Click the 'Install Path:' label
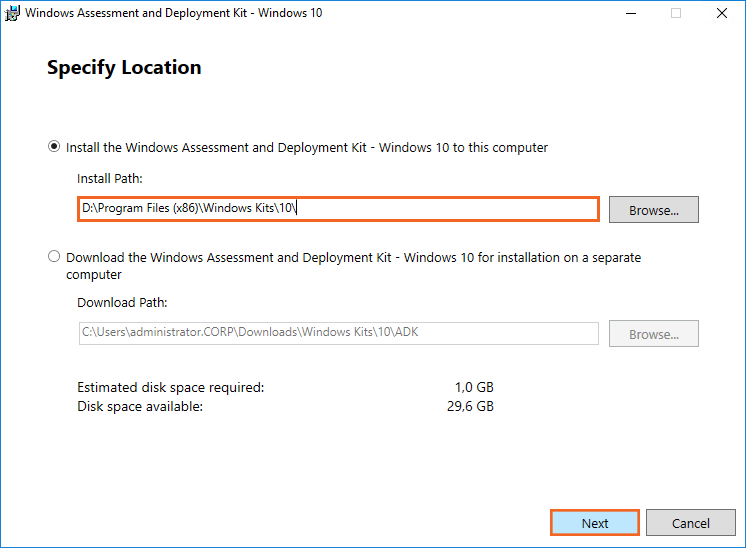This screenshot has height=548, width=746. [x=110, y=178]
